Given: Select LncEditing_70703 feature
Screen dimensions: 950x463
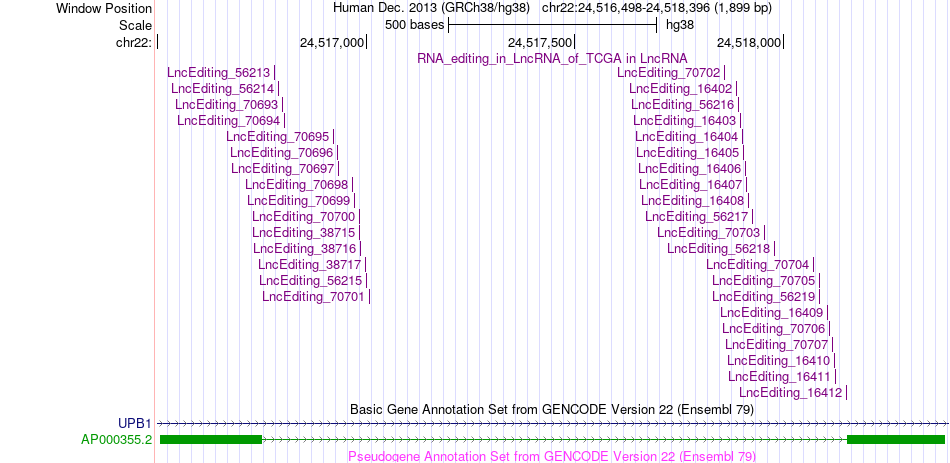Looking at the screenshot, I should [x=708, y=232].
